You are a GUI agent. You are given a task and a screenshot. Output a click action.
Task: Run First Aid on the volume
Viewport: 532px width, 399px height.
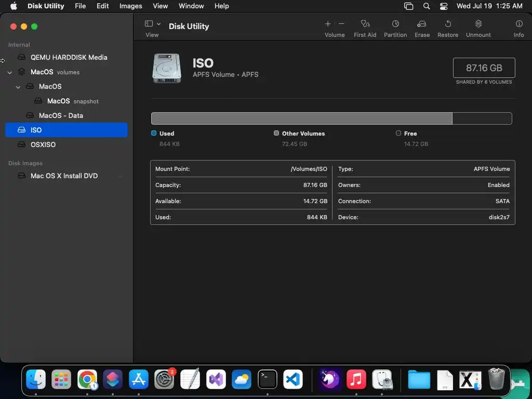(365, 24)
